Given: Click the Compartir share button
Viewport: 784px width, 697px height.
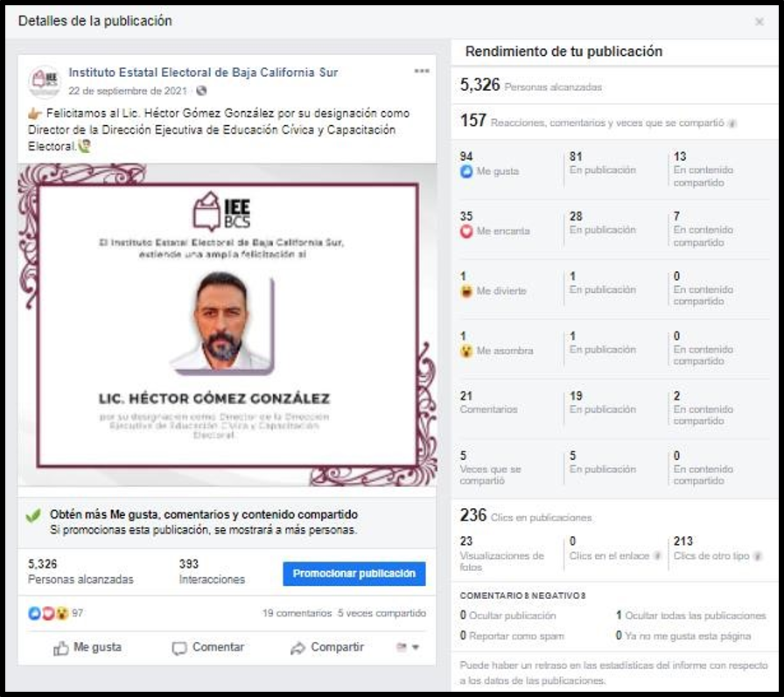Looking at the screenshot, I should coord(326,648).
